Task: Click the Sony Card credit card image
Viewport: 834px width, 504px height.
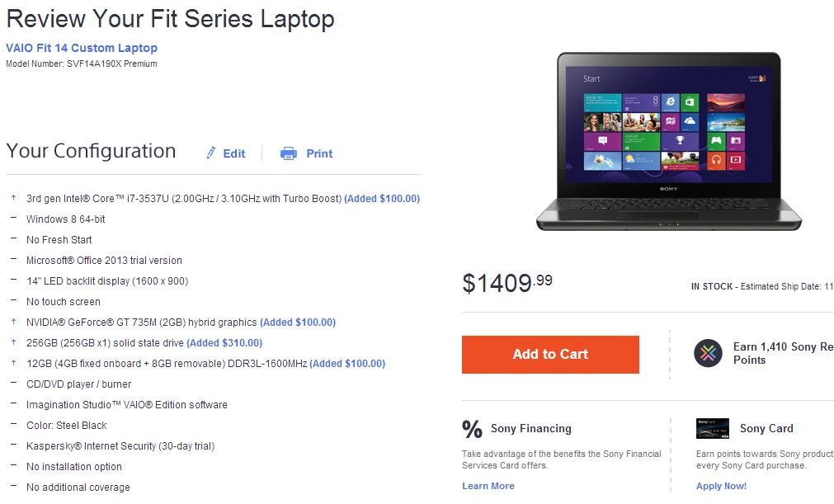Action: click(712, 429)
